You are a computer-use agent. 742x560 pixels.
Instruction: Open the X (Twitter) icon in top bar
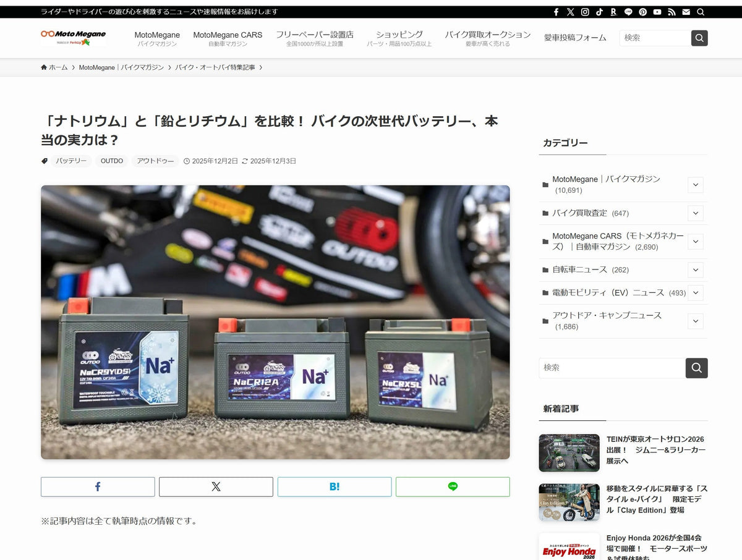(570, 12)
